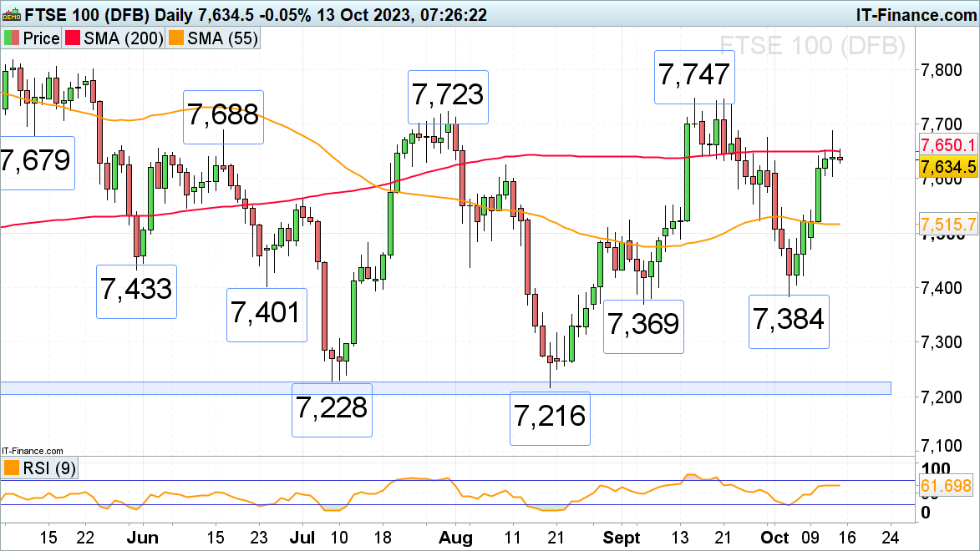The image size is (980, 551).
Task: Click the 7,747 high price annotation
Action: click(695, 76)
